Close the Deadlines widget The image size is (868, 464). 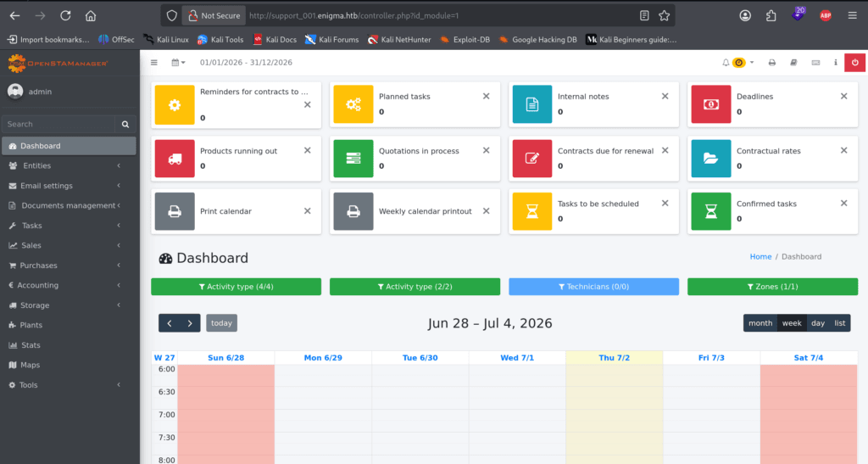843,97
